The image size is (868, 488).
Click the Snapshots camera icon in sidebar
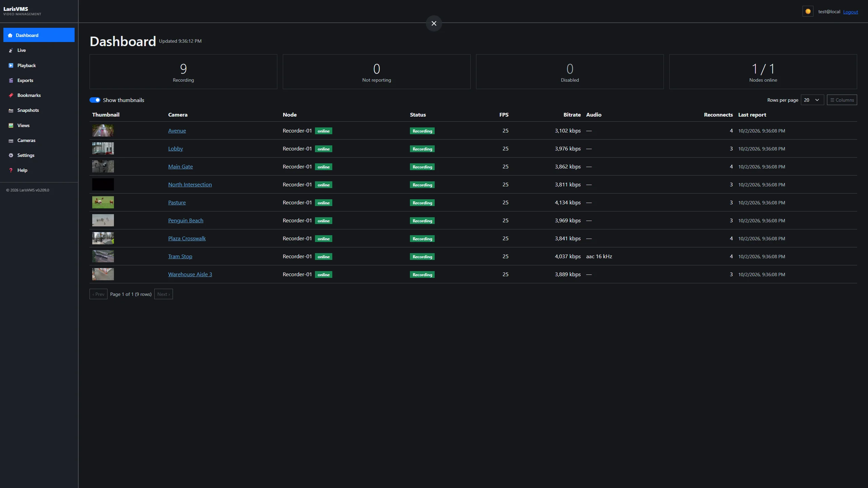tap(11, 110)
